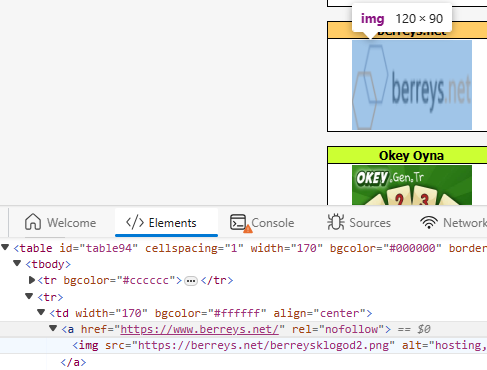487x370 pixels.
Task: Collapse the td width=170 node
Action: click(x=41, y=312)
